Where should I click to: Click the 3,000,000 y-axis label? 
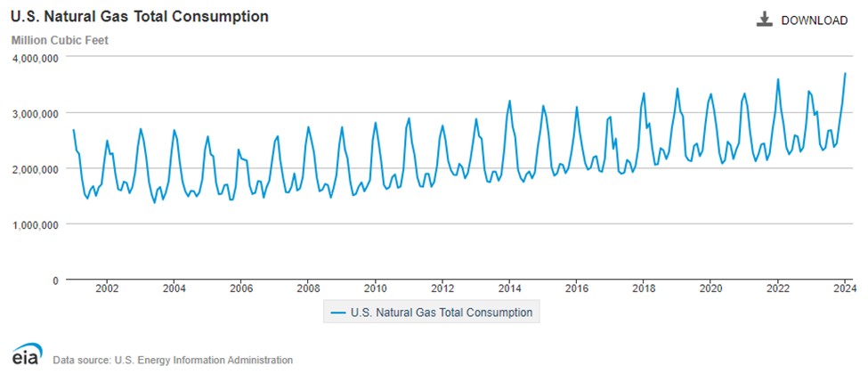coord(36,113)
